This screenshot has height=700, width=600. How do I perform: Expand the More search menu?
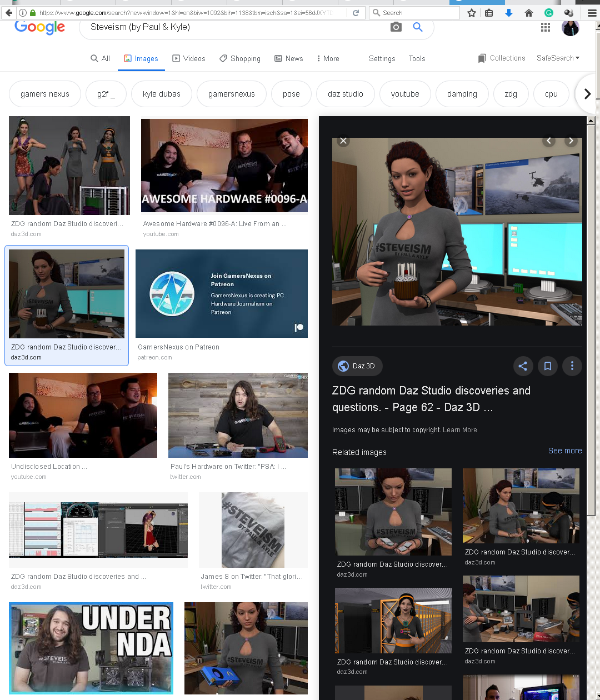[328, 58]
